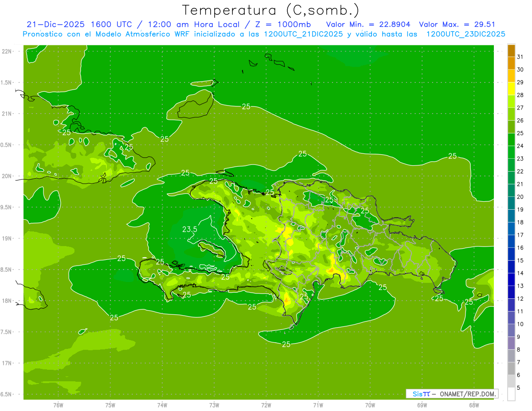The height and width of the screenshot is (411, 532).
Task: Click the "20" value on the color scale
Action: coord(520,197)
